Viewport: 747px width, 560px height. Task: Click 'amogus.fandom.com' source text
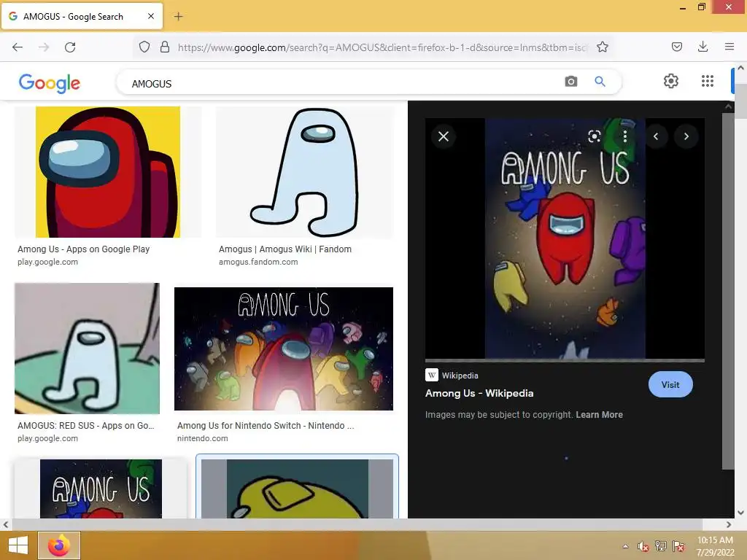[258, 262]
